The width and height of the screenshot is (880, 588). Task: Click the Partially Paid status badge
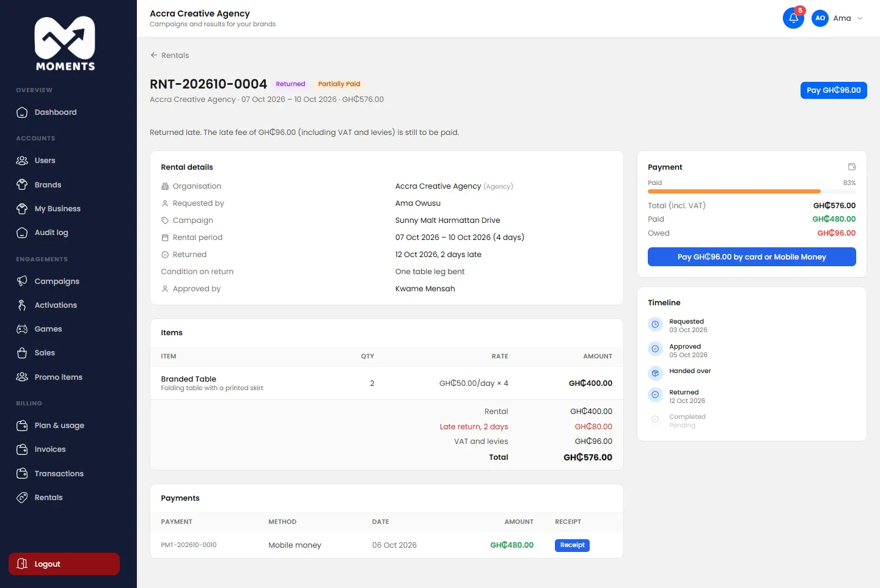tap(339, 84)
